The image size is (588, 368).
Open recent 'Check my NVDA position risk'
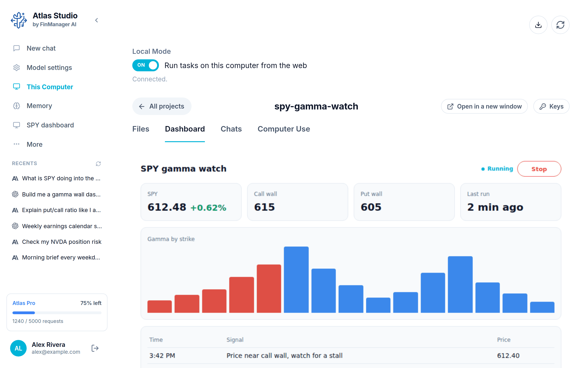click(x=57, y=242)
